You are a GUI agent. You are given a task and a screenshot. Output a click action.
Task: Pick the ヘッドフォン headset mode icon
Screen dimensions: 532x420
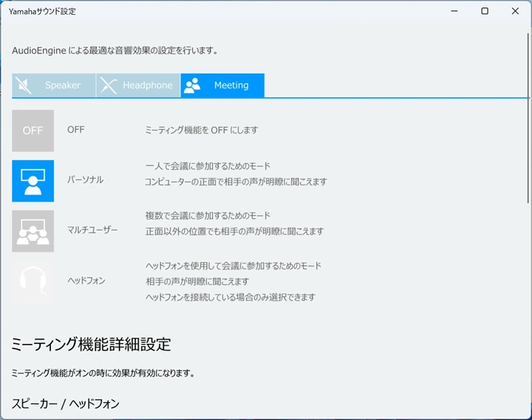pos(33,281)
